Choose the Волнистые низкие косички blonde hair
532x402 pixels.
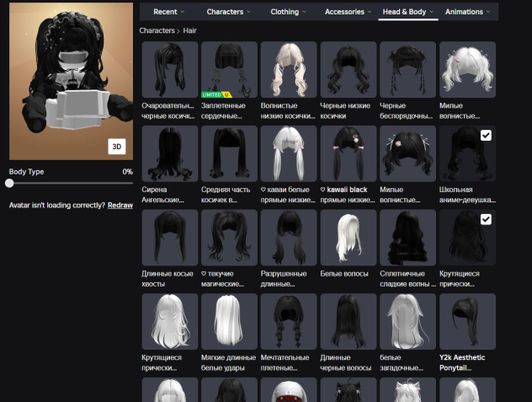click(x=289, y=70)
